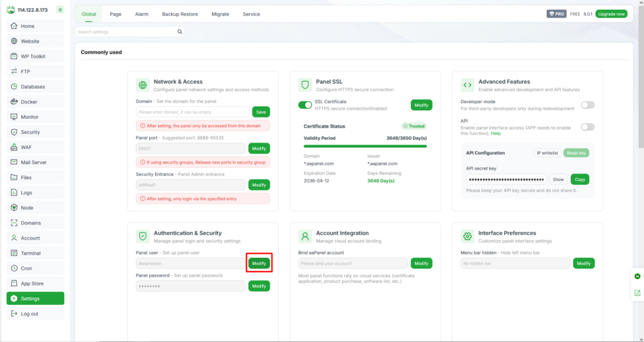
Task: Open Terminal via its sidebar icon
Action: [14, 253]
